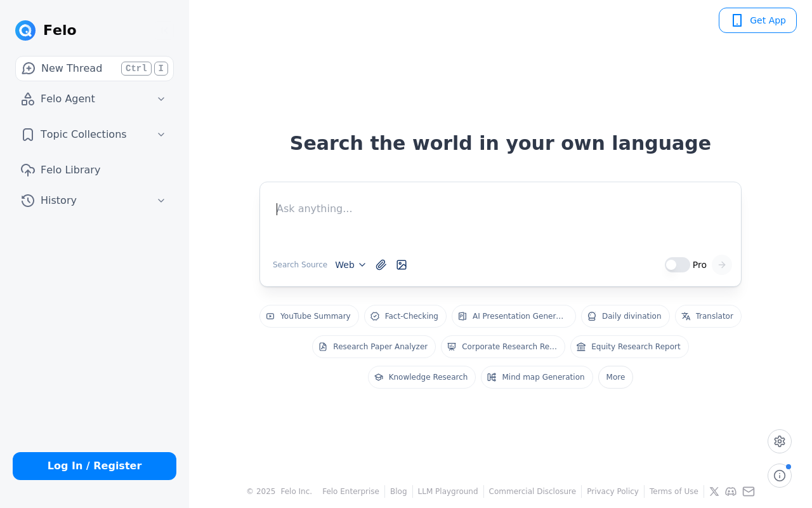Click the Discord icon in footer
812x508 pixels.
pos(731,491)
